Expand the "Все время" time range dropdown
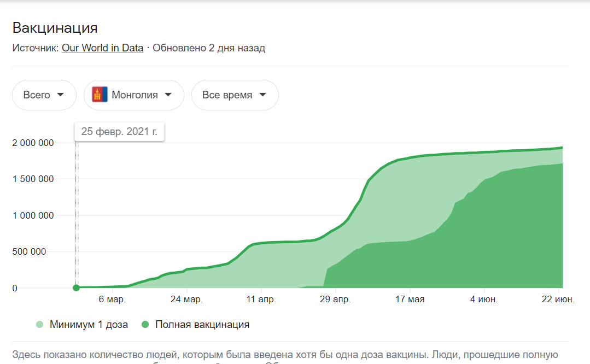The image size is (590, 364). point(235,95)
